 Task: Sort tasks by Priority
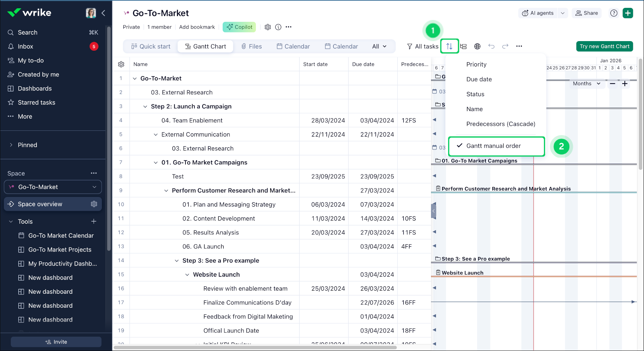coord(476,64)
